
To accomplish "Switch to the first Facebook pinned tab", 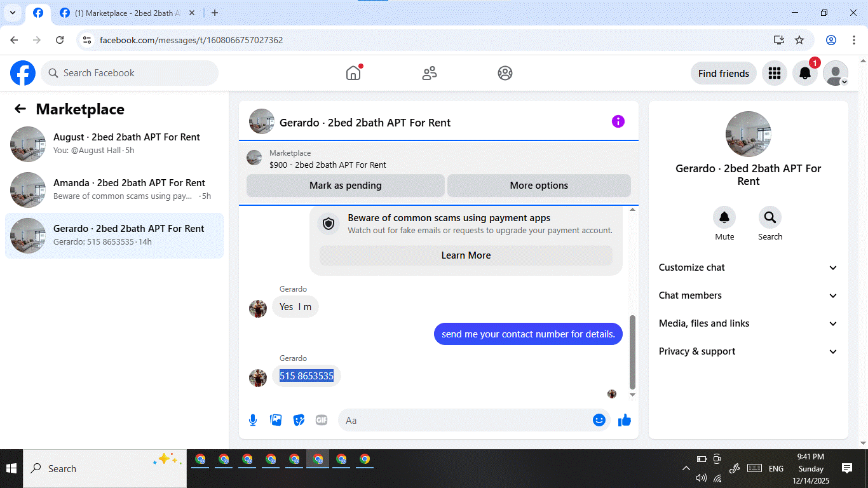I will (38, 13).
